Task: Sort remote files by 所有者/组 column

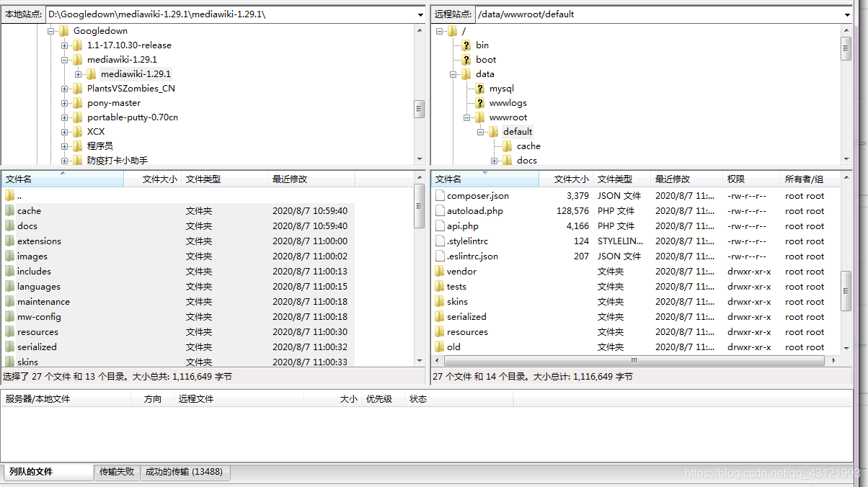Action: [x=810, y=179]
